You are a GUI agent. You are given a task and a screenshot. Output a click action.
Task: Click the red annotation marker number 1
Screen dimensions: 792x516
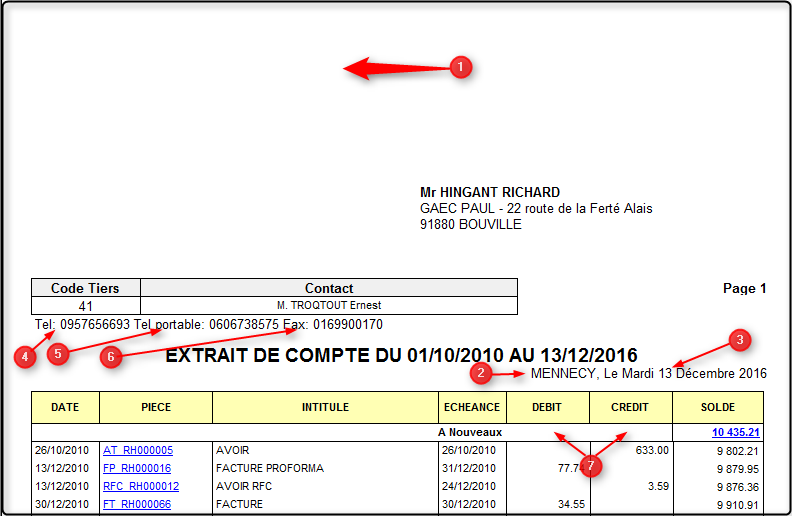(x=459, y=67)
